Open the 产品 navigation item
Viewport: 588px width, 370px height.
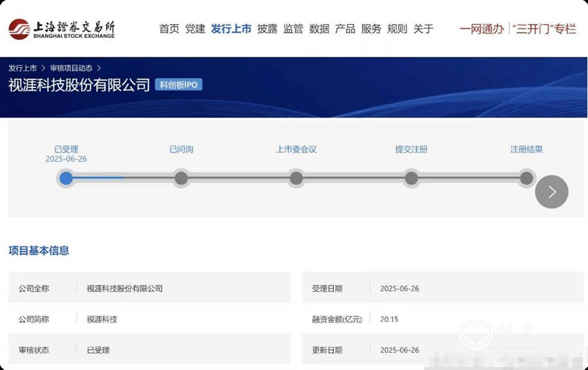pos(345,29)
